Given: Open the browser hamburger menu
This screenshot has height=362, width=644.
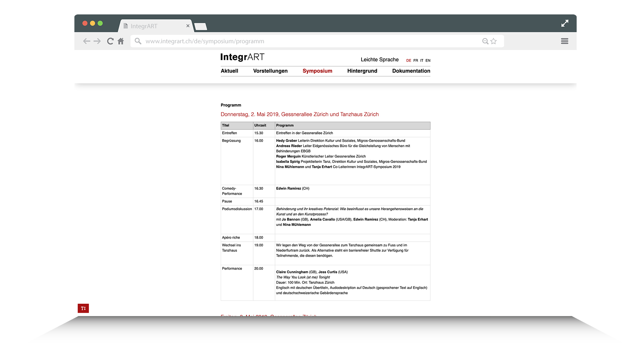Looking at the screenshot, I should point(565,41).
